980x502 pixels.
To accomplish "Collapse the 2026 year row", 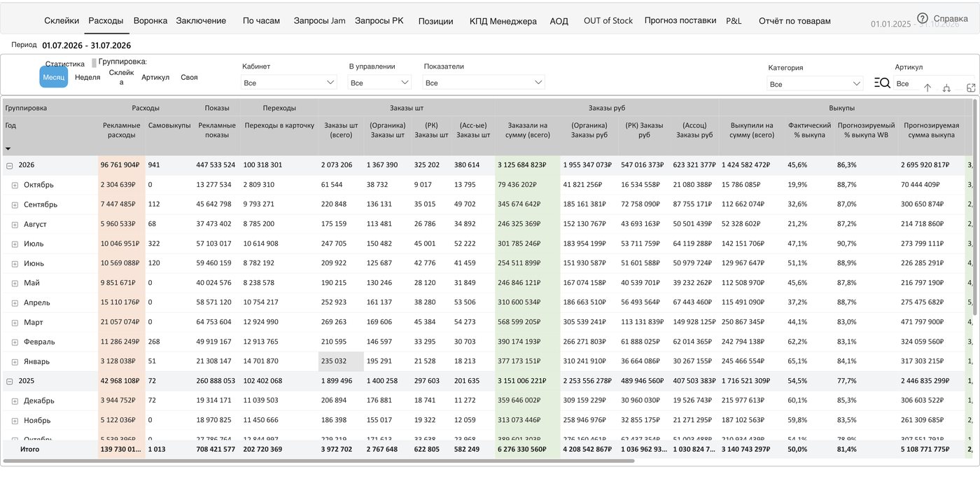I will point(10,166).
